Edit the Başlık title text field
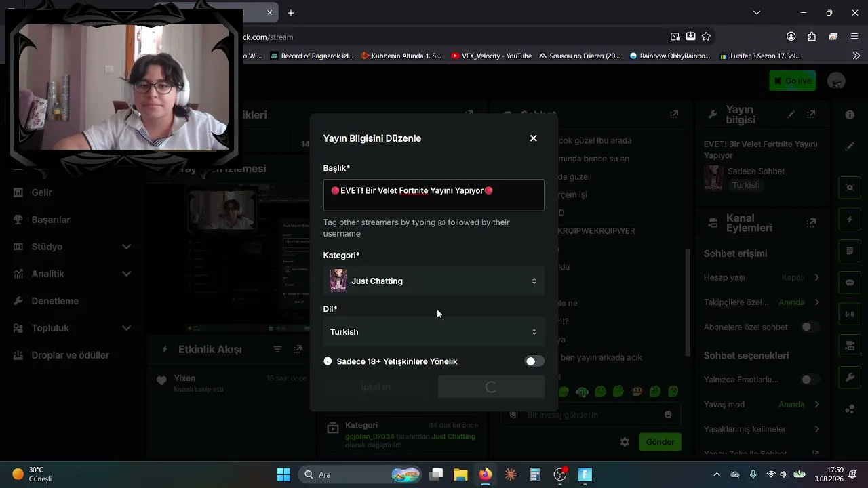The height and width of the screenshot is (488, 868). pos(434,195)
